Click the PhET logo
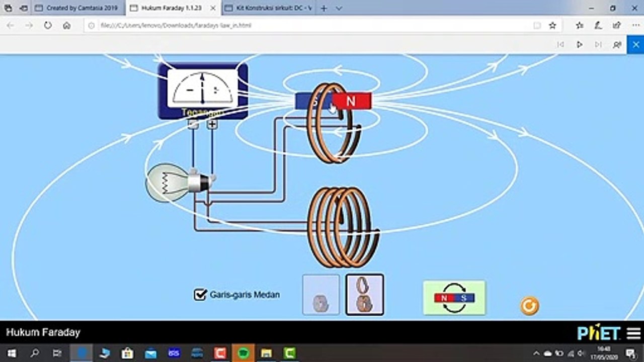Viewport: 644px width, 362px height. [x=598, y=333]
